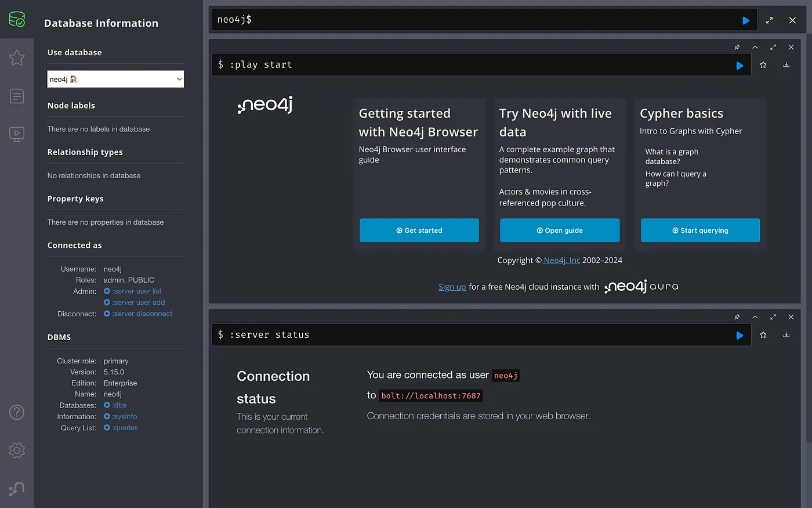Screen dimensions: 812x508
Task: Pin the :server status frame
Action: [737, 317]
